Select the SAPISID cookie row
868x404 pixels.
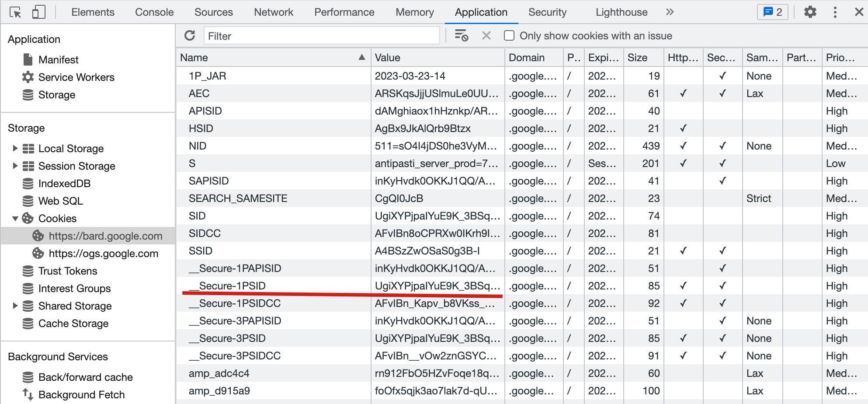(x=522, y=181)
